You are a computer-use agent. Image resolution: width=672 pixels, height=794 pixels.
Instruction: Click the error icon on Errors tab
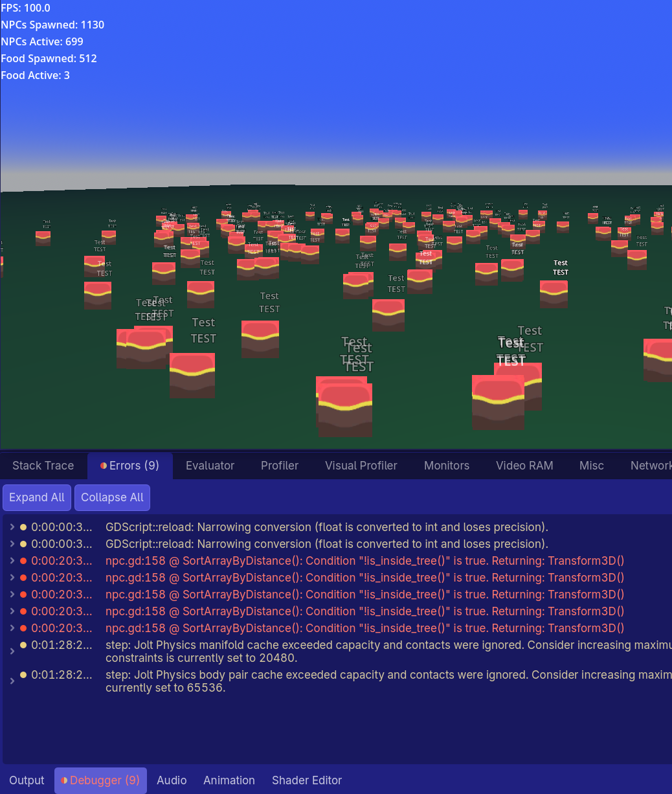click(104, 466)
